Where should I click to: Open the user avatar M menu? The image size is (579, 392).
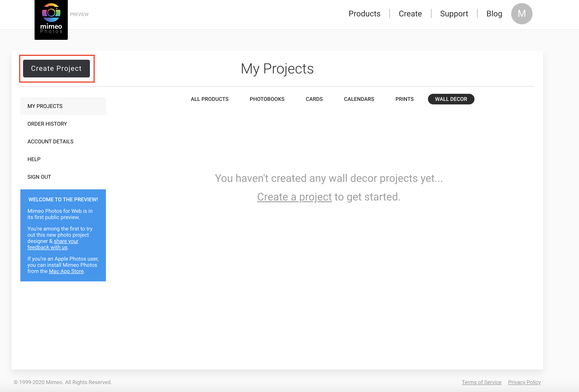[x=521, y=14]
